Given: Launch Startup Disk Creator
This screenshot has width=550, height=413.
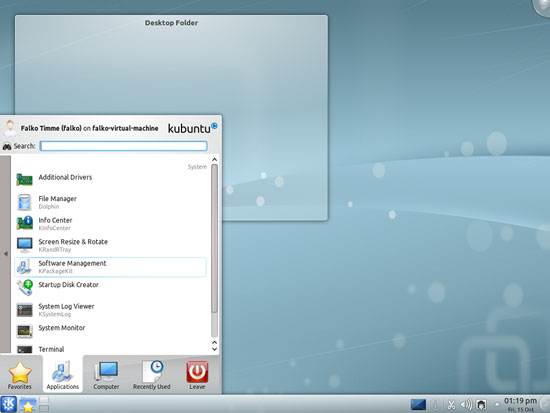Looking at the screenshot, I should point(110,288).
